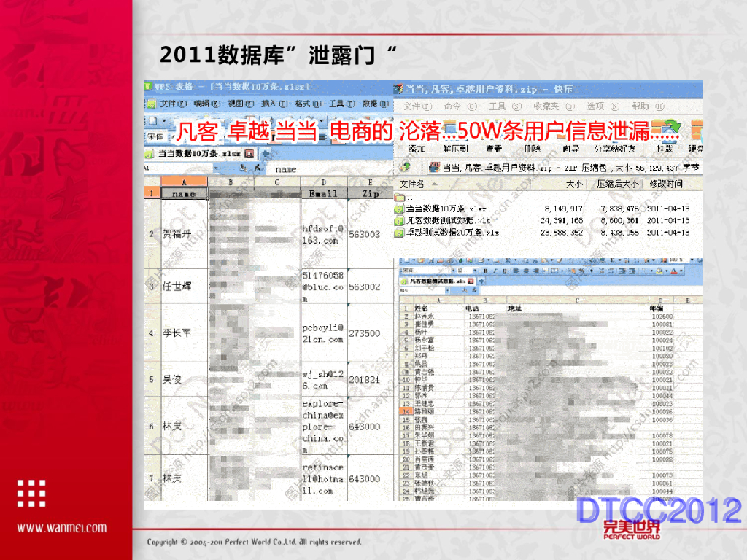Viewport: 747px width, 560px height.
Task: Click new tab plus beside 当当 tab
Action: click(266, 154)
